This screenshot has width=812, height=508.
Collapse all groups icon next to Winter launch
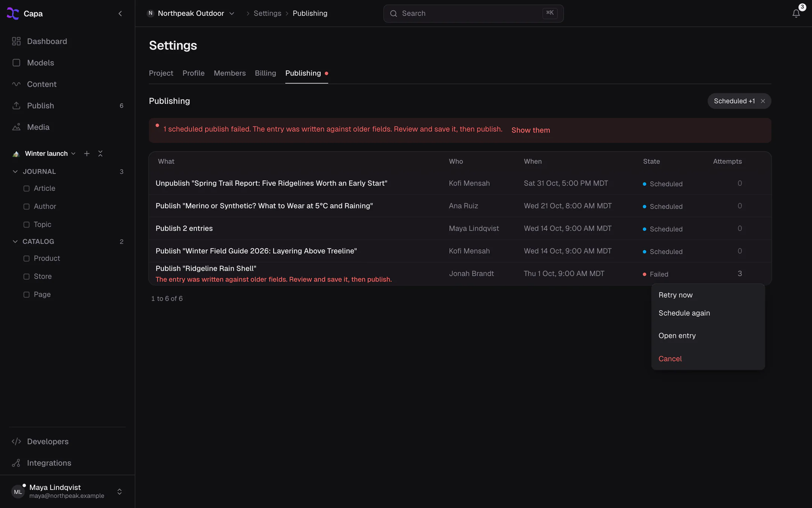tap(100, 154)
